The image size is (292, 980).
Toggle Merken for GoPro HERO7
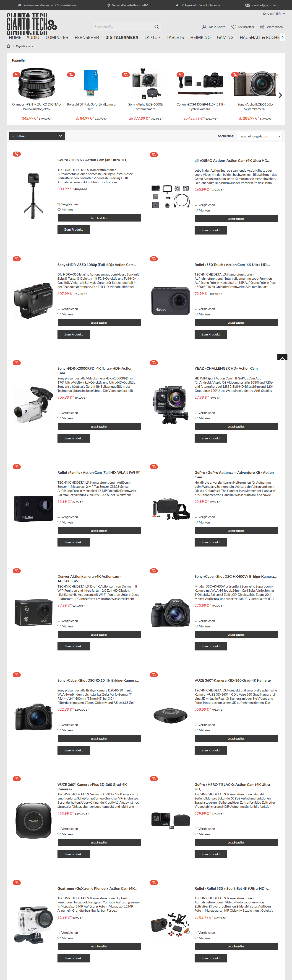[65, 210]
